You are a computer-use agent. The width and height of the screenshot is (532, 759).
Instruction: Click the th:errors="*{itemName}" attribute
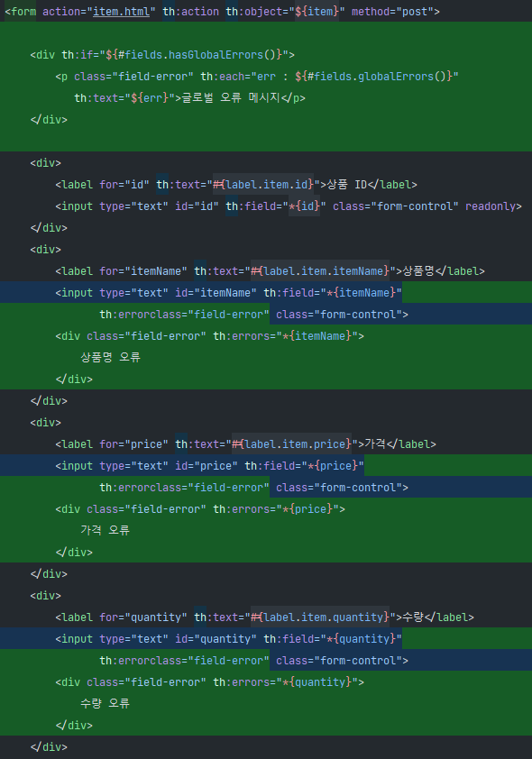click(x=286, y=336)
